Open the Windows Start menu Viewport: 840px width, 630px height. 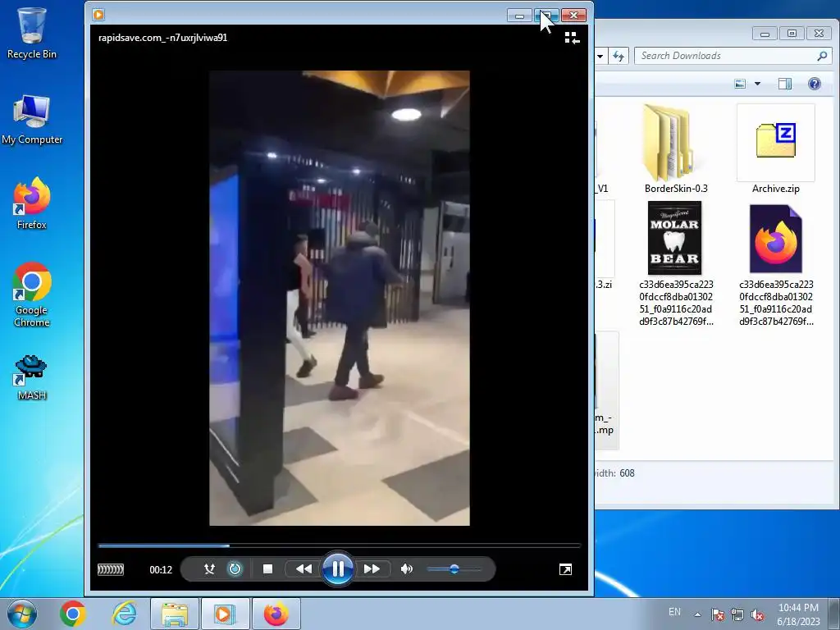pos(21,614)
